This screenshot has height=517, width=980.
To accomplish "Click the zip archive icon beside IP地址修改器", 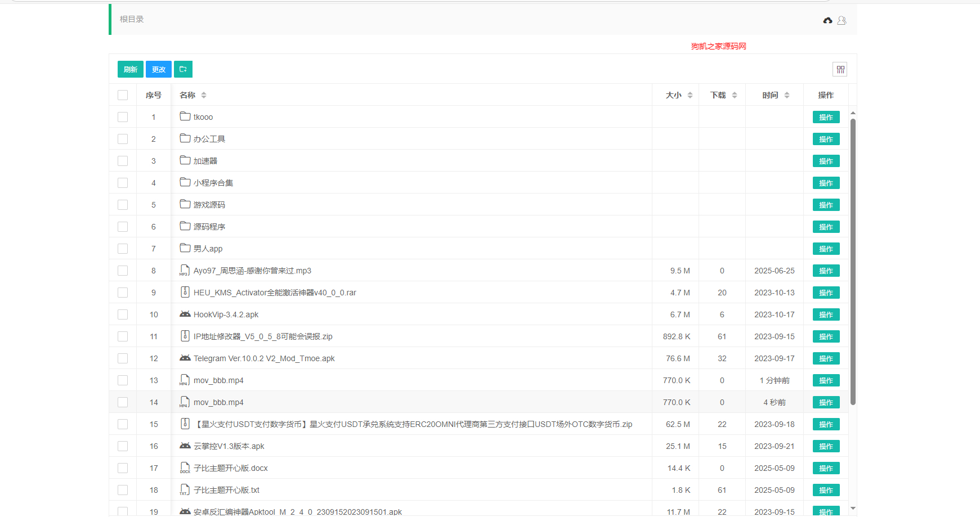I will click(185, 336).
